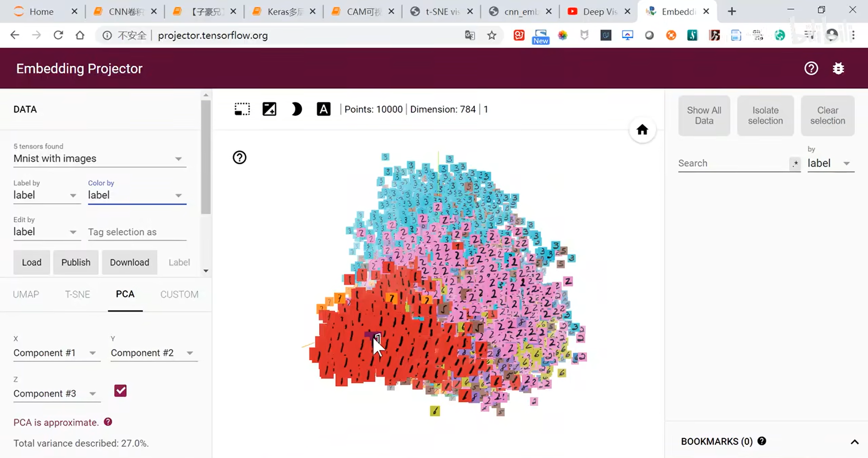Open the Chrome menu three dots

853,35
